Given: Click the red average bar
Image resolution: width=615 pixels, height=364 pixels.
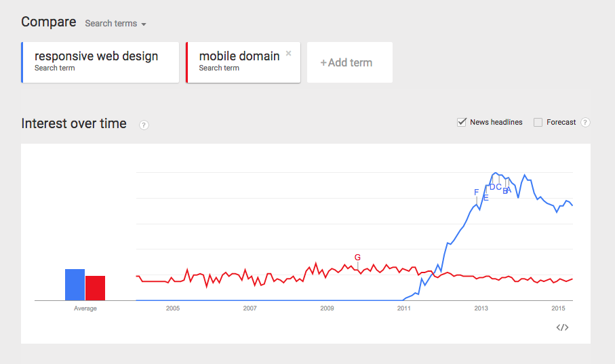Looking at the screenshot, I should (x=95, y=287).
